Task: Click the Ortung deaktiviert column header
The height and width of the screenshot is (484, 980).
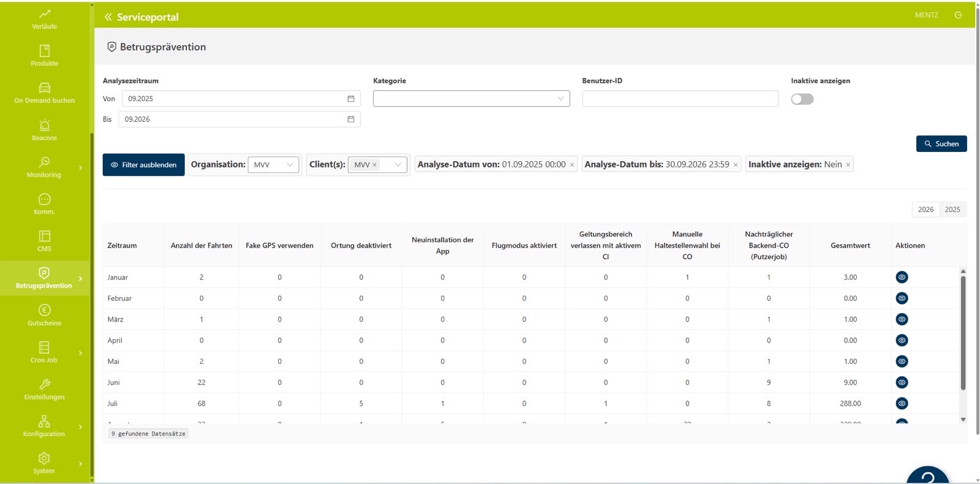Action: click(x=361, y=246)
